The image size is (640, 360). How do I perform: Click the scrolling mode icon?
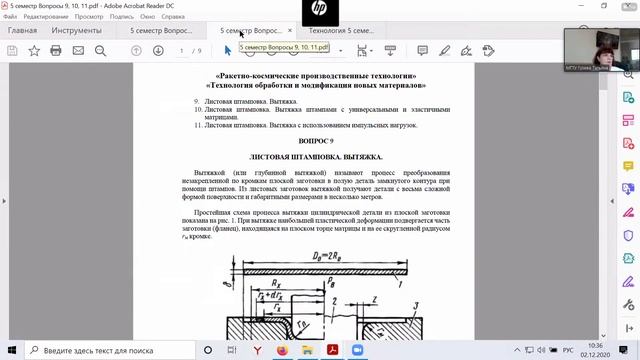[x=390, y=51]
